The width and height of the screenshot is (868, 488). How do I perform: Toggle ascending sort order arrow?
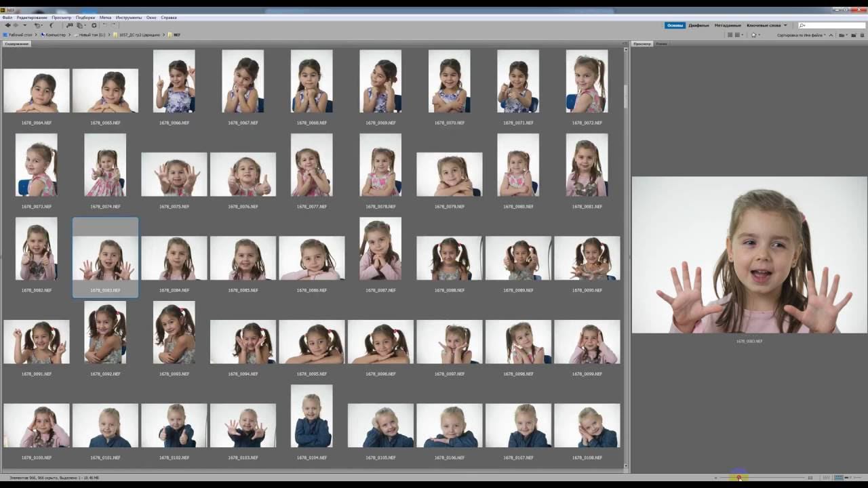[831, 35]
